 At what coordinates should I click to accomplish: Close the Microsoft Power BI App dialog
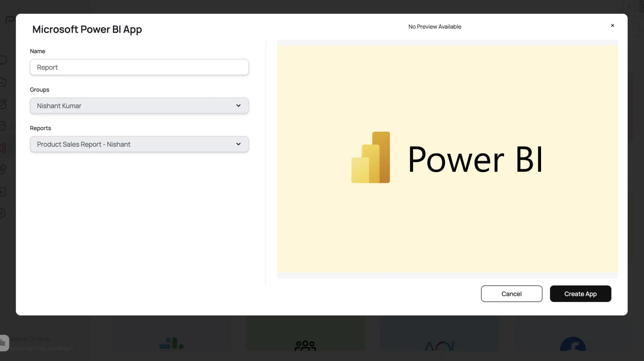(x=612, y=25)
